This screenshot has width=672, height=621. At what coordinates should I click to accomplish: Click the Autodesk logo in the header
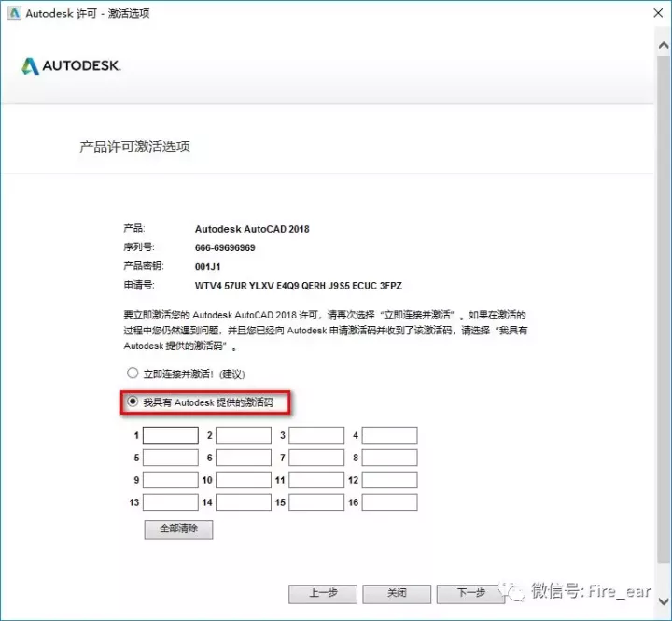(x=70, y=65)
